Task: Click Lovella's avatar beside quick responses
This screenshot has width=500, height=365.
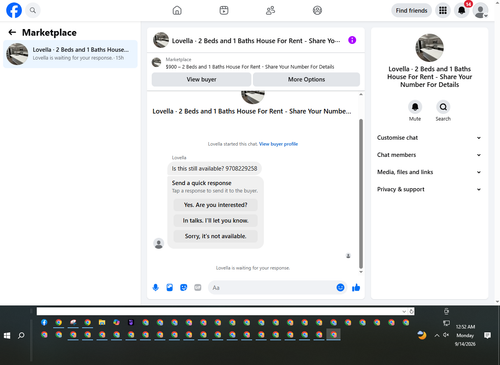Action: tap(159, 244)
